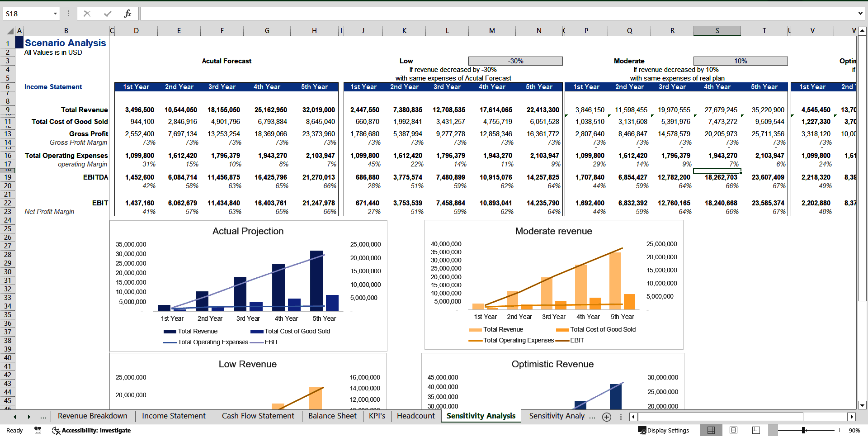The height and width of the screenshot is (437, 868).
Task: Switch to Normal view icon
Action: [711, 430]
